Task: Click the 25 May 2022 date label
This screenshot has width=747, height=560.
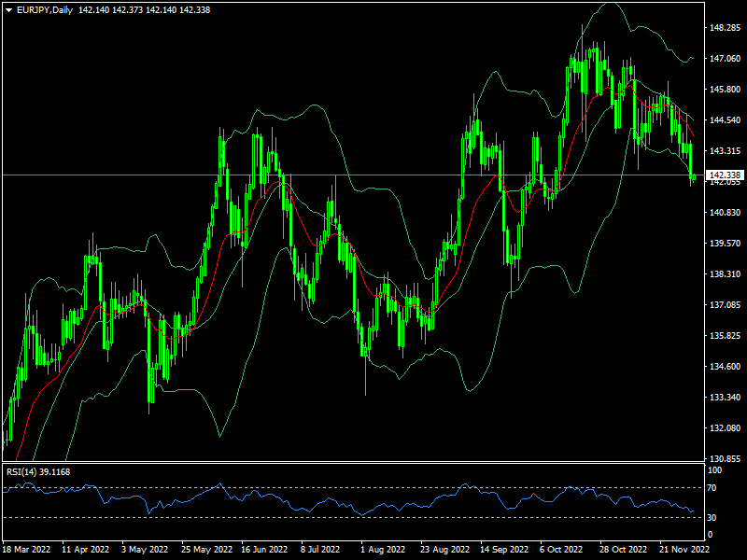Action: click(206, 549)
